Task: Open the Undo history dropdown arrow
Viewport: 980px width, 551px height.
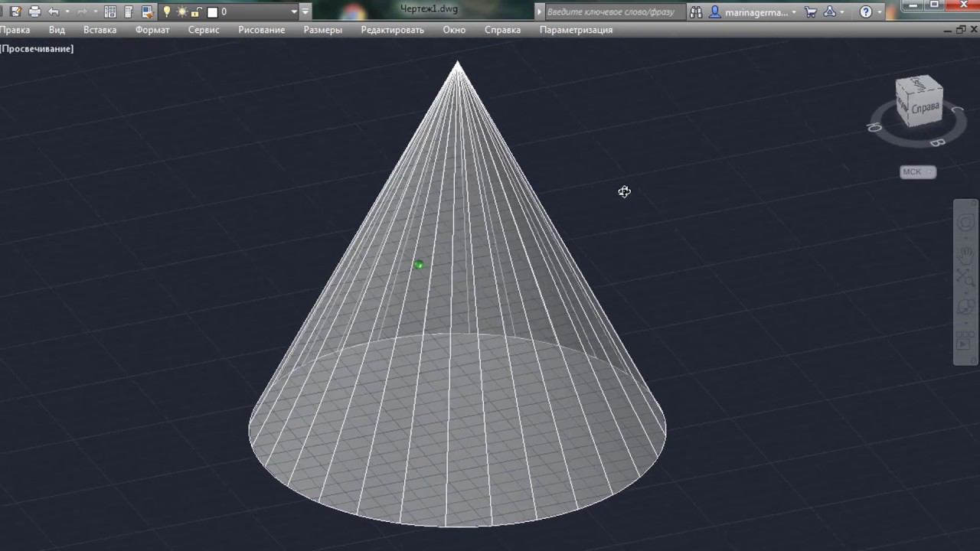Action: click(67, 11)
